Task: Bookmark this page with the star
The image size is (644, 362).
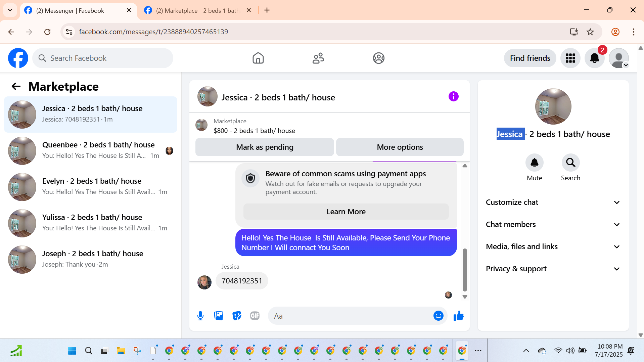Action: (x=590, y=32)
